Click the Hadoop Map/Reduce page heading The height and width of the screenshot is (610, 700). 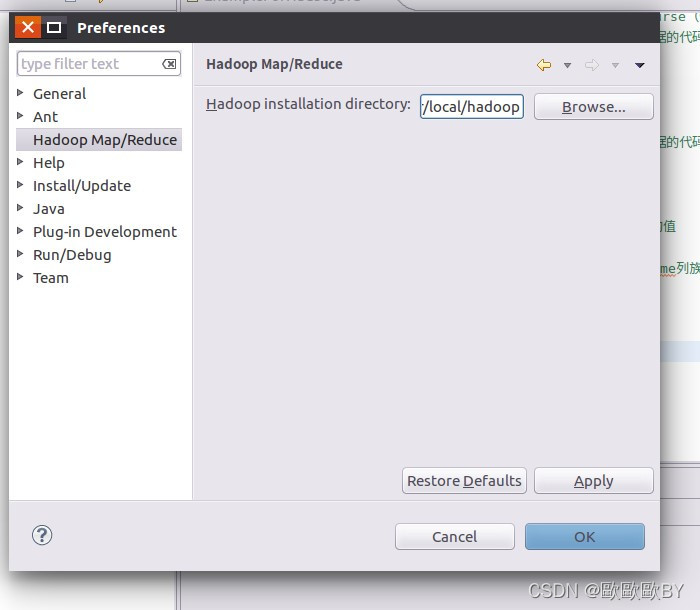click(274, 64)
